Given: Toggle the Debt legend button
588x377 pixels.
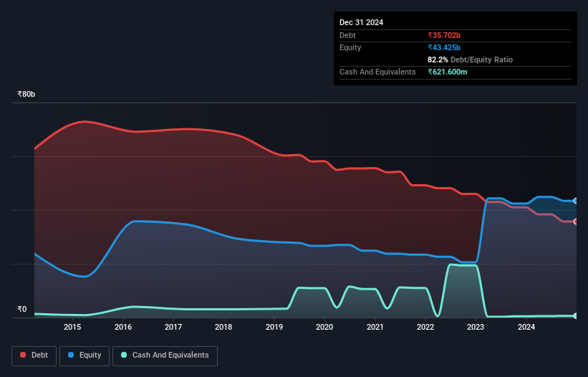Looking at the screenshot, I should coord(34,355).
